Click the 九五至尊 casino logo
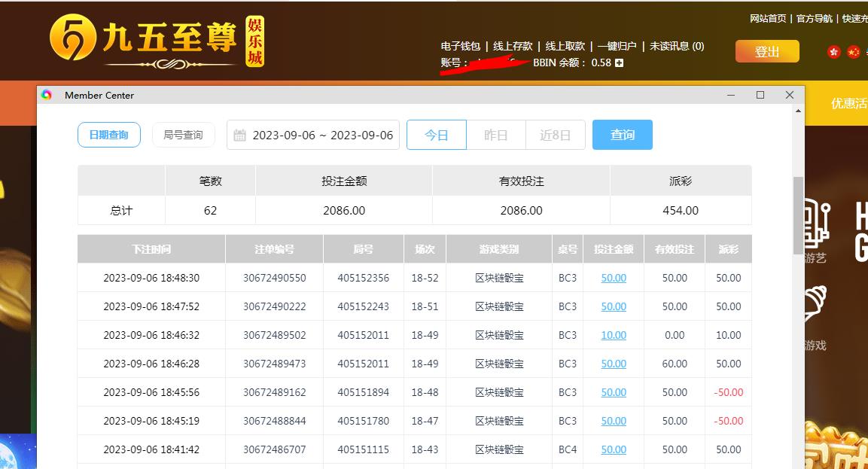Viewport: 868px width, 469px height. coord(157,41)
